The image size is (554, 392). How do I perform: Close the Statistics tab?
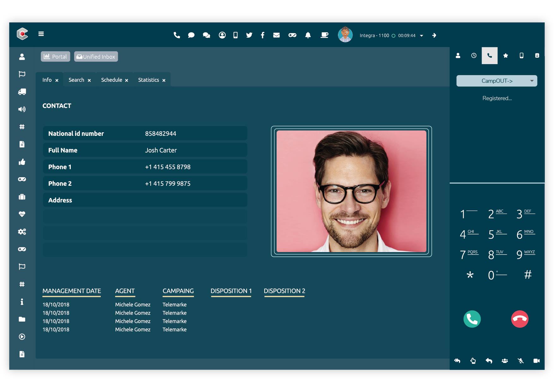(164, 81)
